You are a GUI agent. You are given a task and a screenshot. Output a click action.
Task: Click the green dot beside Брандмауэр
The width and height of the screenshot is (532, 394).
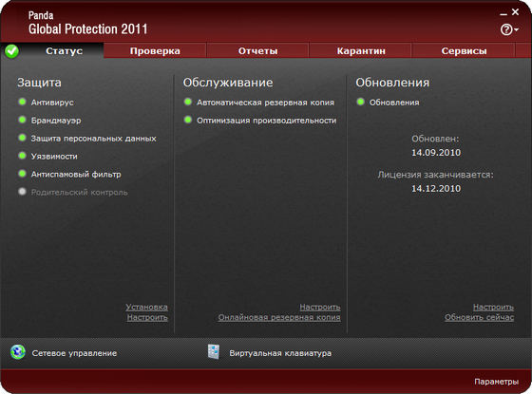23,120
